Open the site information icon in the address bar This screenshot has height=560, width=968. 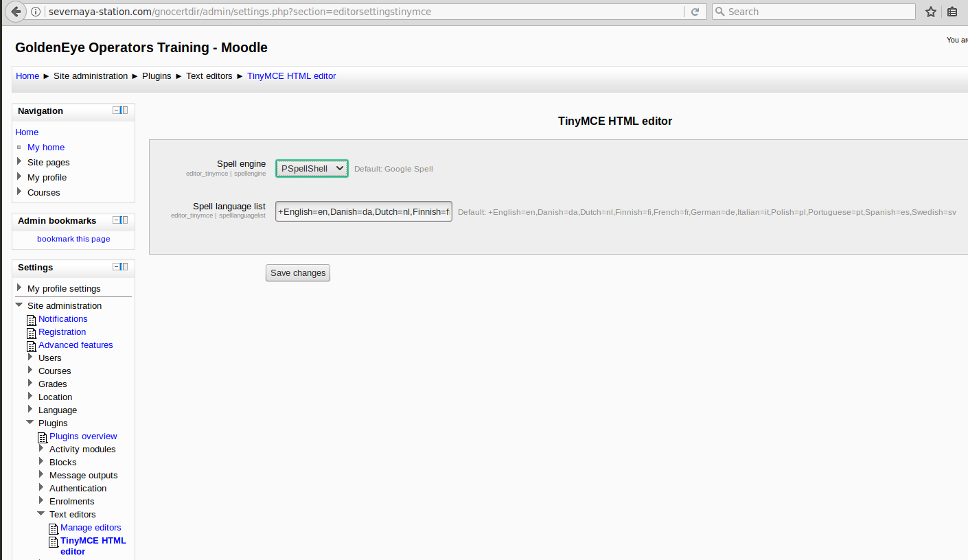point(36,12)
